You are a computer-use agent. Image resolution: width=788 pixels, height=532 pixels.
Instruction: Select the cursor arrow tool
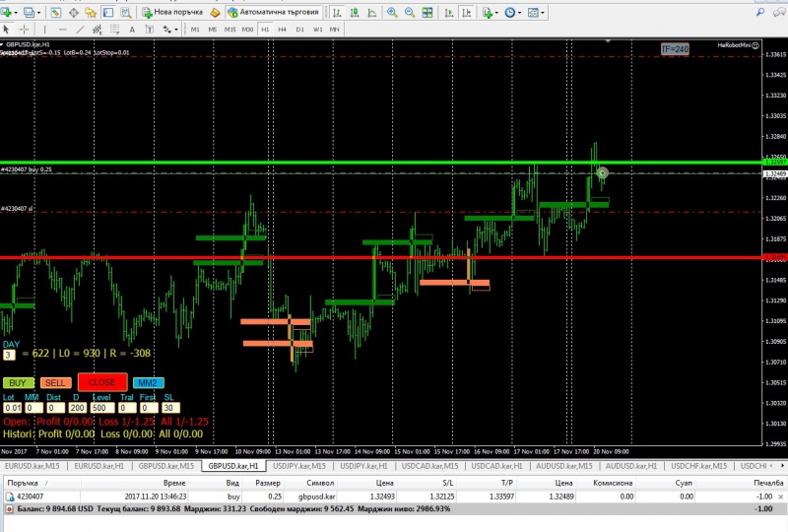point(7,30)
